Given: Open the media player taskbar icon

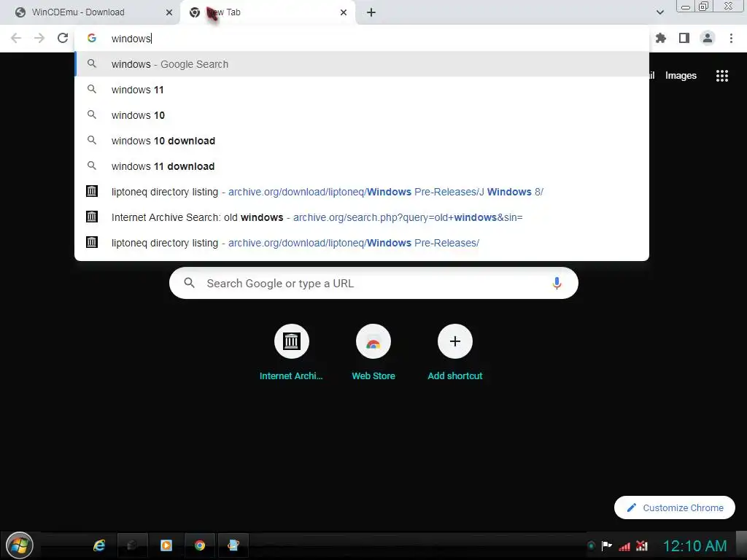Looking at the screenshot, I should [166, 545].
